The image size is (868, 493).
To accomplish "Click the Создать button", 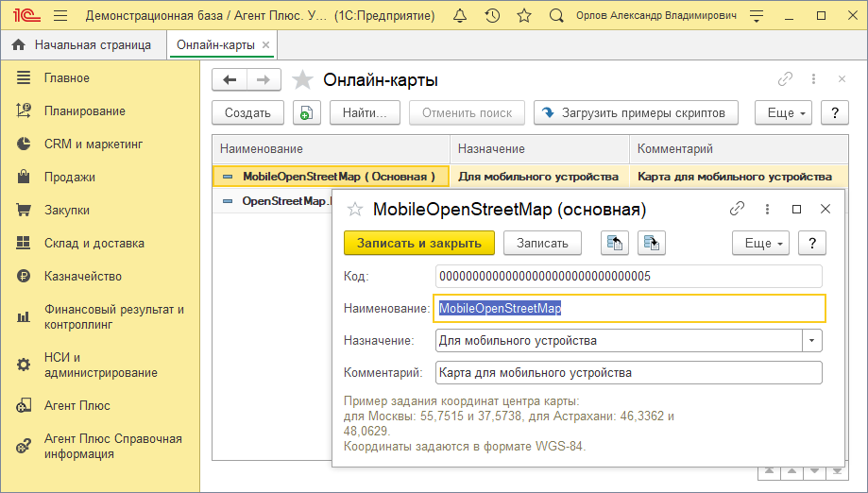I will coord(247,113).
